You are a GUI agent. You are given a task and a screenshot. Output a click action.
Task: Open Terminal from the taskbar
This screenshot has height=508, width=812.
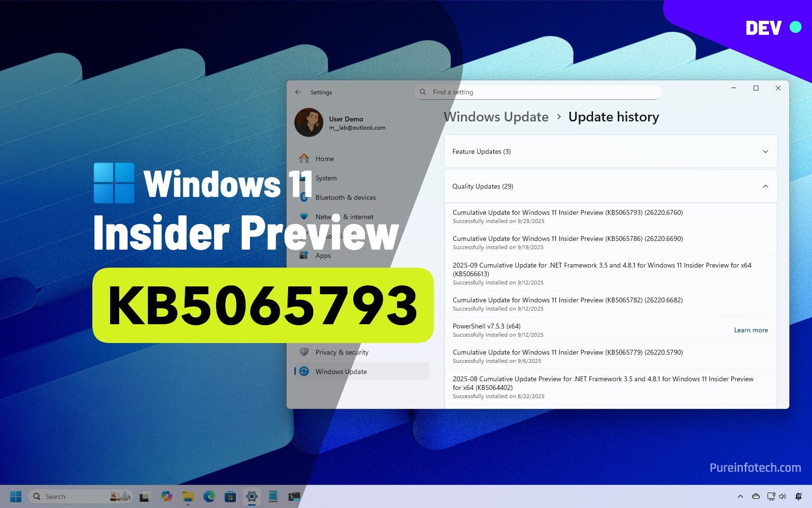(294, 496)
